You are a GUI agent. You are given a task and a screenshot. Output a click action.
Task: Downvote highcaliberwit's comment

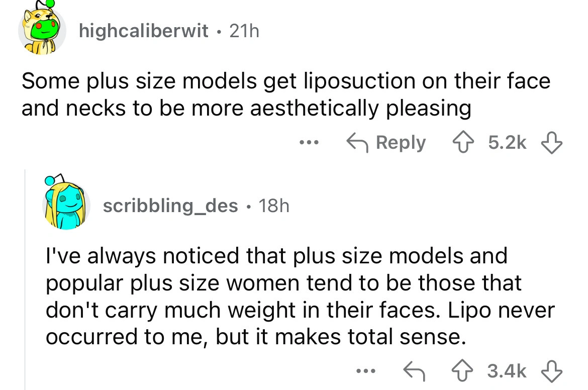pos(551,143)
